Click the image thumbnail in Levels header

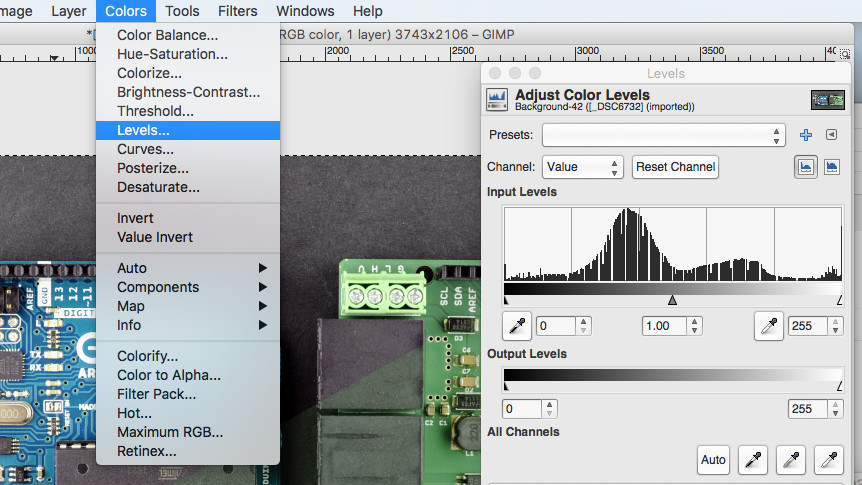(828, 100)
